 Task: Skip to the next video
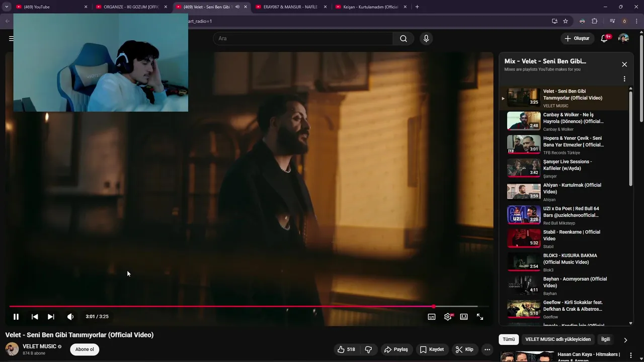[51, 317]
